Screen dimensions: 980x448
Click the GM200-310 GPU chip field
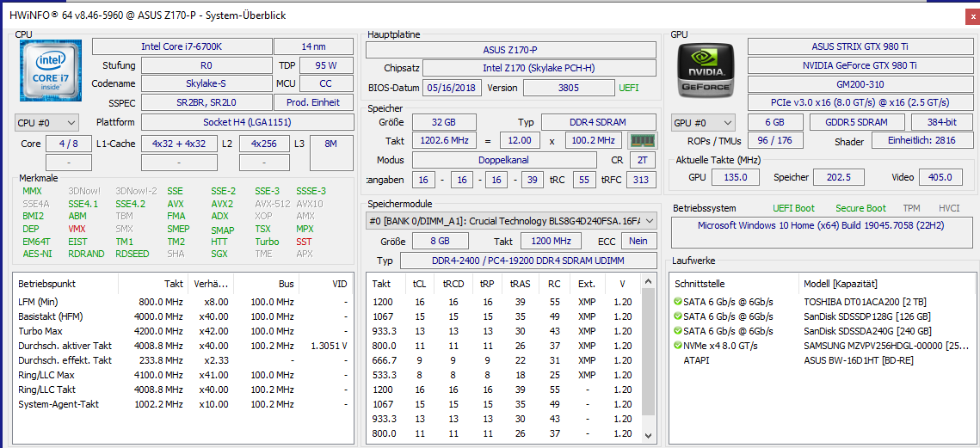[x=860, y=83]
